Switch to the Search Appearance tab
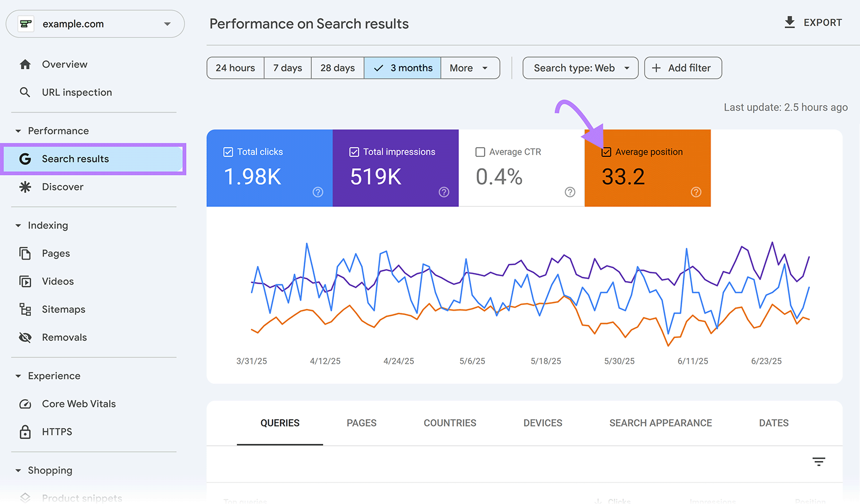Image resolution: width=860 pixels, height=504 pixels. point(660,423)
